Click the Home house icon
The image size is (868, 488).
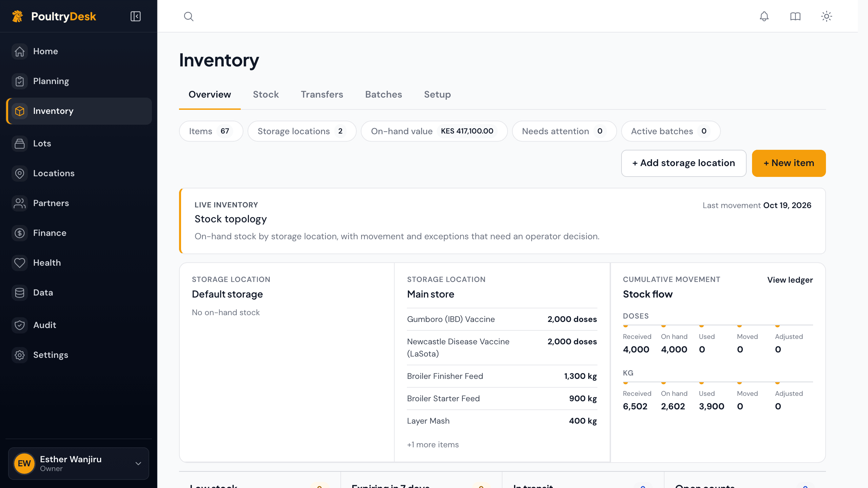[20, 52]
